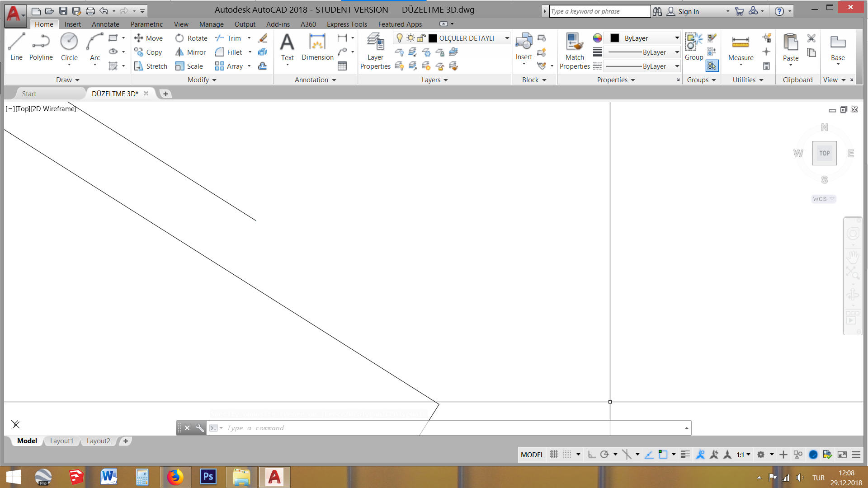868x488 pixels.
Task: Switch to the Layout1 tab
Action: coord(61,441)
